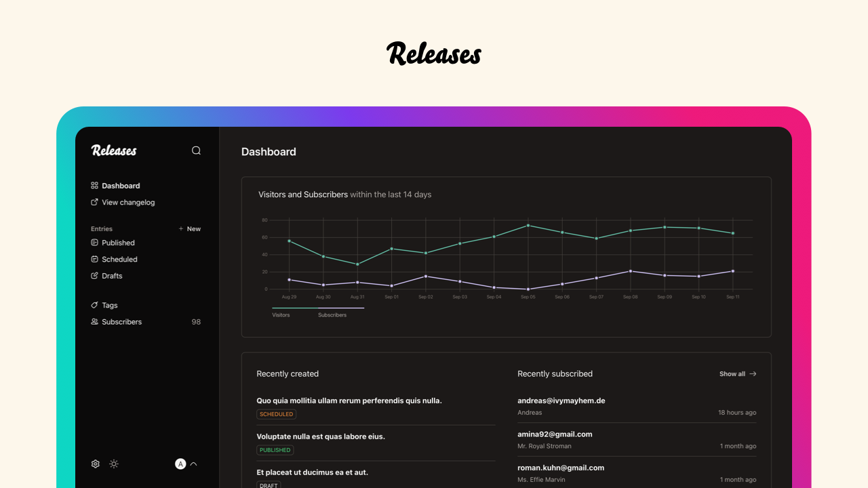This screenshot has height=488, width=868.
Task: Click + New to create an entry
Action: click(x=189, y=228)
